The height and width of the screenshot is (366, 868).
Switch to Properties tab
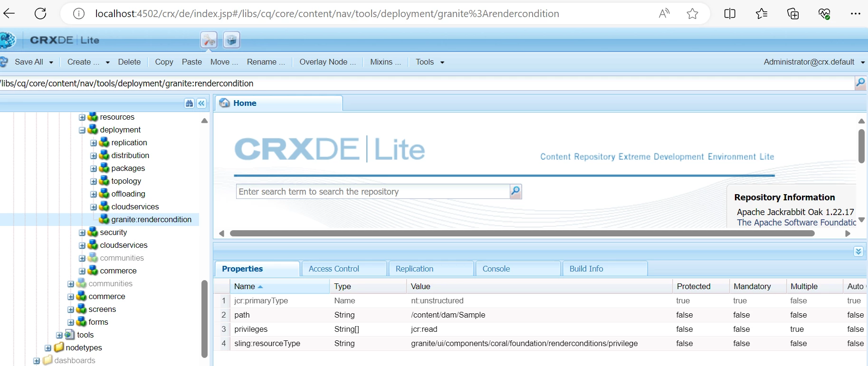[257, 269]
